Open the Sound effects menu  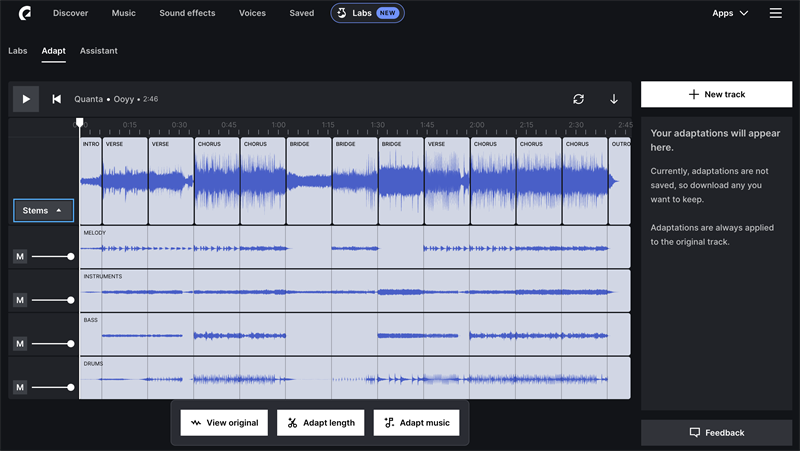tap(187, 13)
